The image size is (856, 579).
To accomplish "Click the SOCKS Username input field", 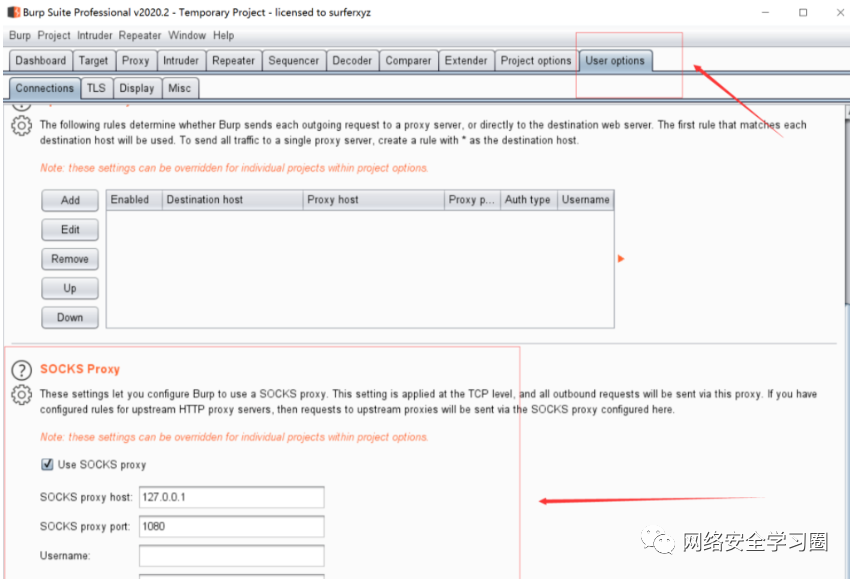I will pyautogui.click(x=231, y=556).
